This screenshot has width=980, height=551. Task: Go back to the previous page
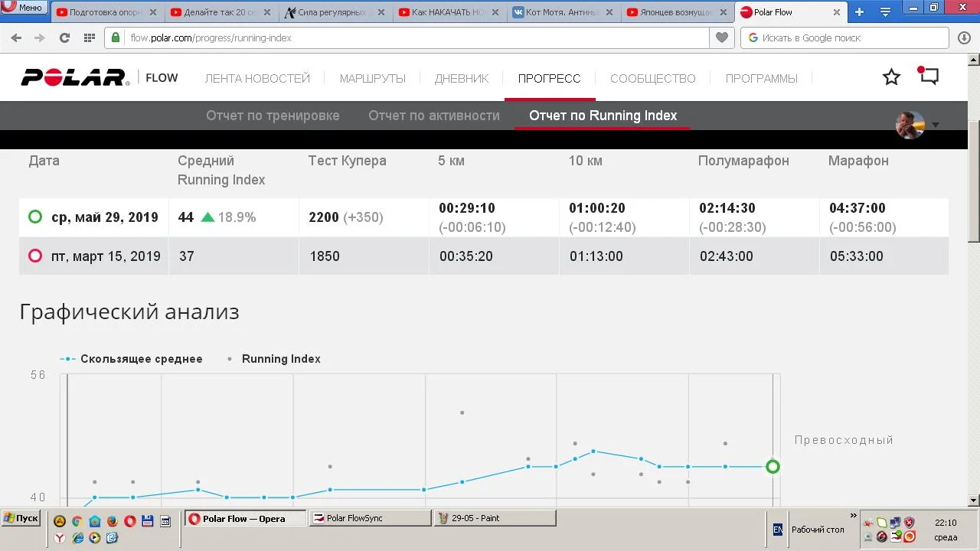[17, 37]
